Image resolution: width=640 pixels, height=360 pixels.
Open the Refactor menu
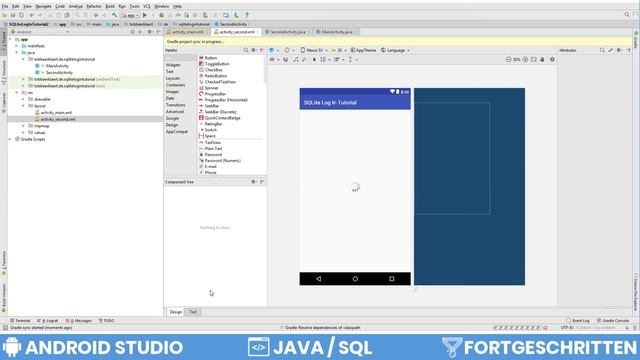click(x=93, y=6)
